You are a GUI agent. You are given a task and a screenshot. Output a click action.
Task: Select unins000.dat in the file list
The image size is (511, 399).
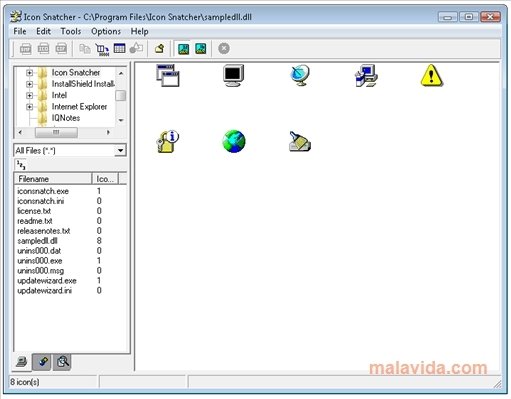tap(39, 251)
